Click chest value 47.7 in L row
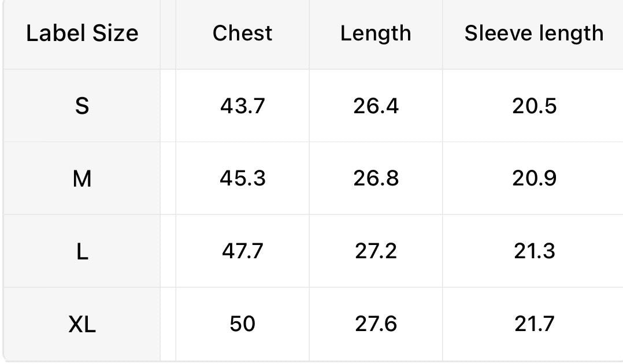This screenshot has height=364, width=623. [242, 251]
